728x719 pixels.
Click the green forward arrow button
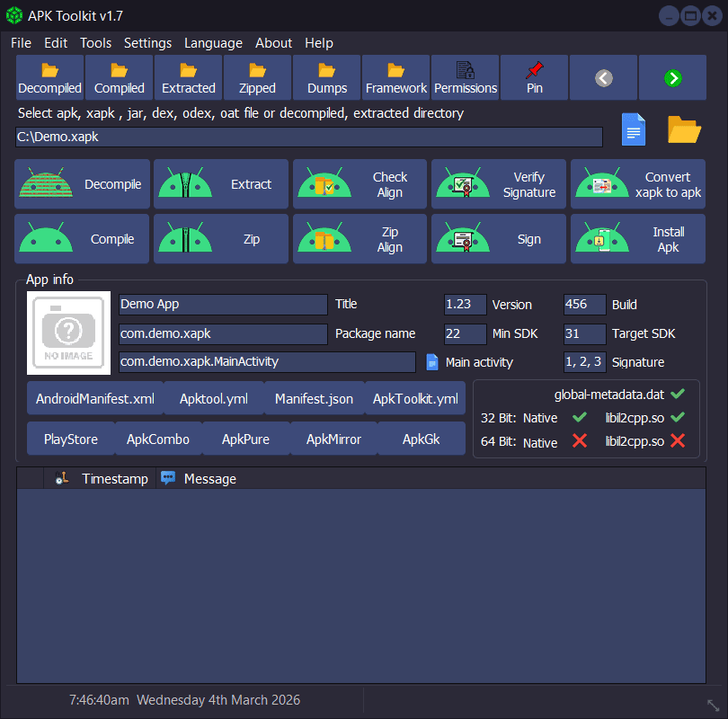pos(673,78)
